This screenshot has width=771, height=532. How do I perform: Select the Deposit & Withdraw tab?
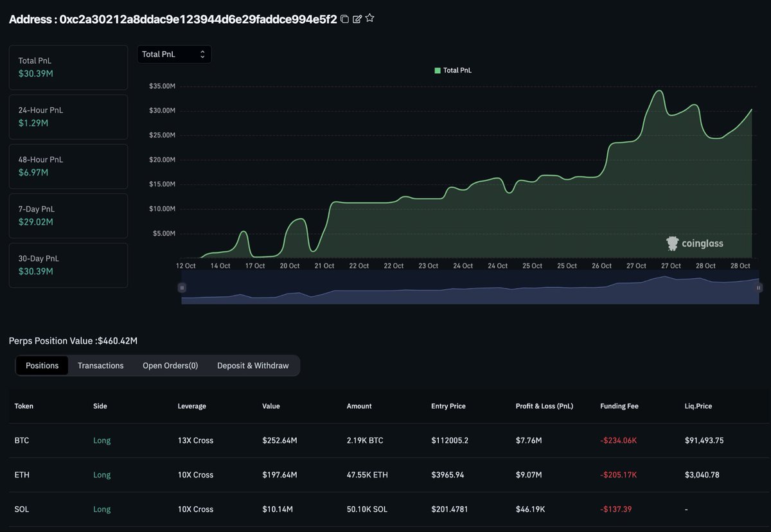click(253, 366)
